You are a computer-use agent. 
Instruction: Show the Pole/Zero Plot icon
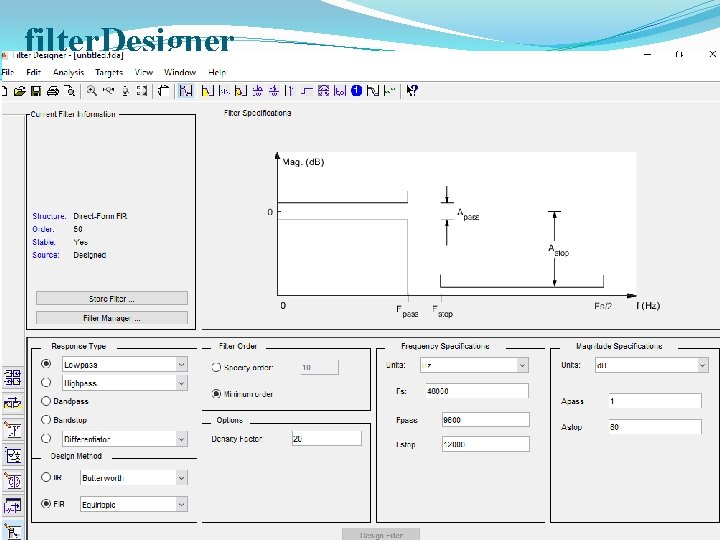tap(323, 91)
